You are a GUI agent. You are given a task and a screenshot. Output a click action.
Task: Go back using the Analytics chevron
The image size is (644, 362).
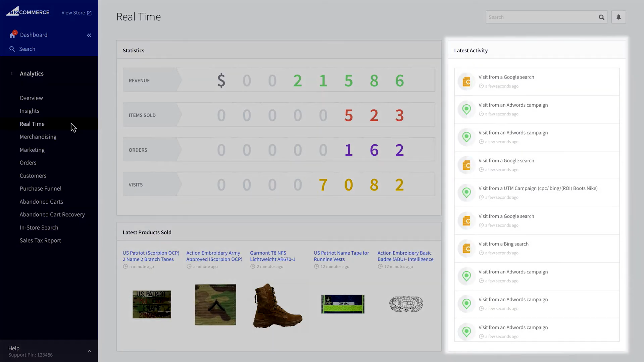[x=12, y=73]
